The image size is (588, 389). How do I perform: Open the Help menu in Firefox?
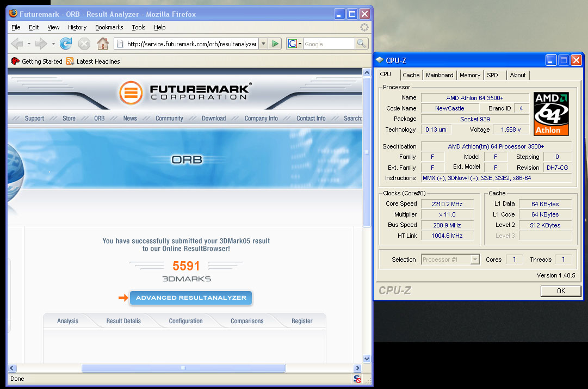coord(160,27)
